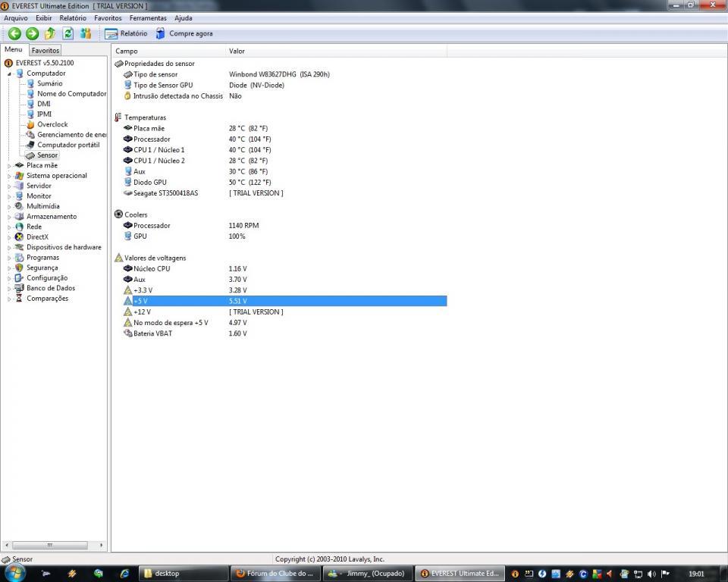The image size is (728, 582).
Task: Click the tree panel horizontal scrollbar
Action: [x=50, y=545]
